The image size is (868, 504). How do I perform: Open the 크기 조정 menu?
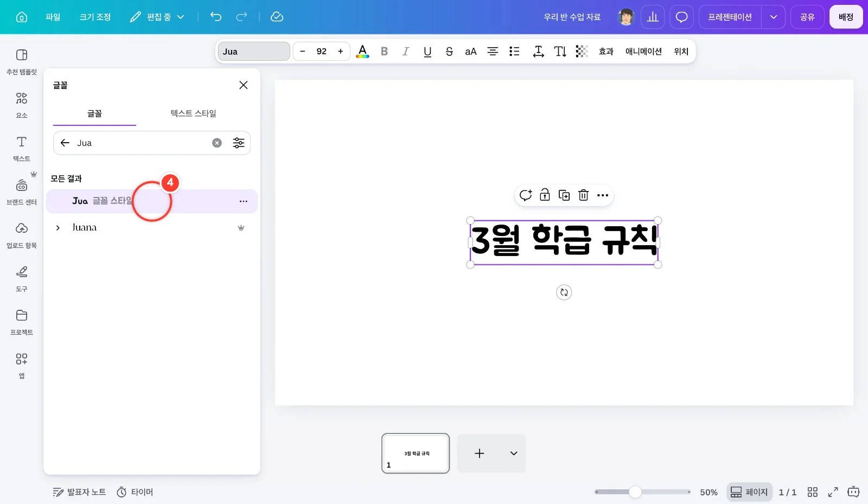95,17
